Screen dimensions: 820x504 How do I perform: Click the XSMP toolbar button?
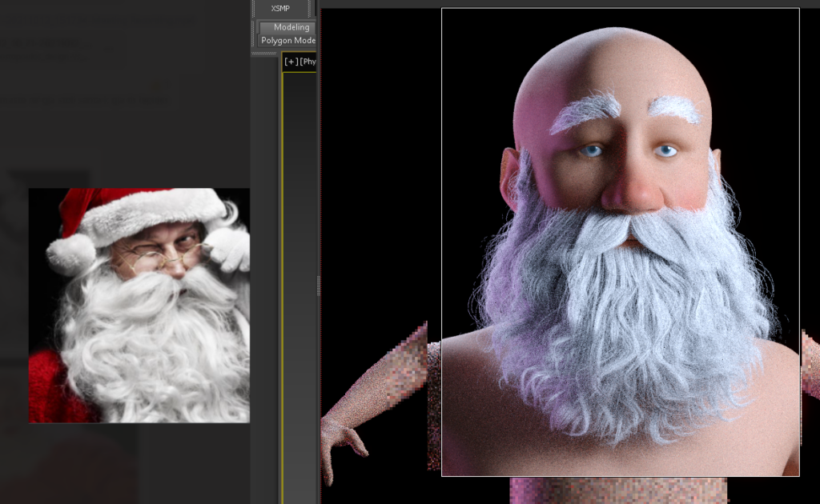(x=280, y=8)
